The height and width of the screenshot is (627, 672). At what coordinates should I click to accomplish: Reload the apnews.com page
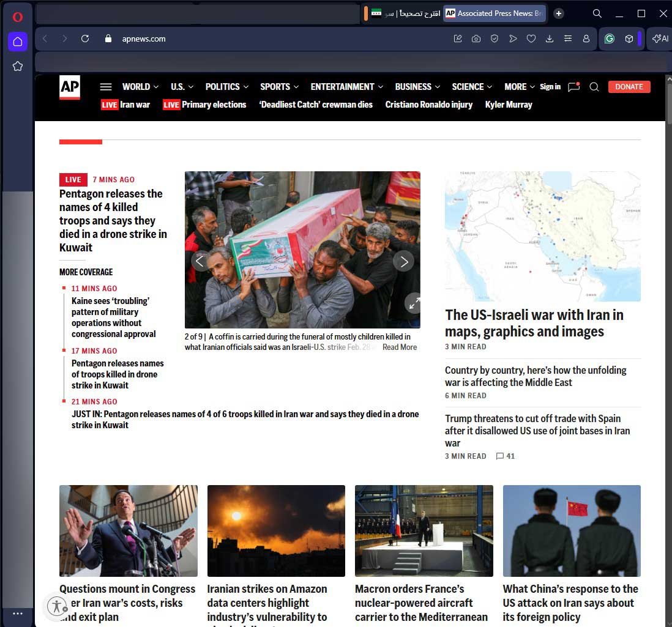(x=85, y=39)
